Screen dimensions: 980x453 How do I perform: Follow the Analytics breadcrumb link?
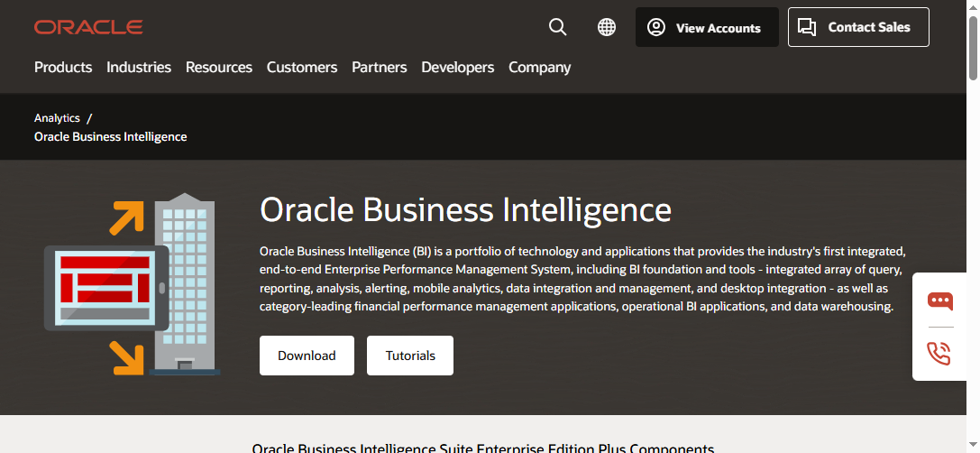pyautogui.click(x=57, y=117)
